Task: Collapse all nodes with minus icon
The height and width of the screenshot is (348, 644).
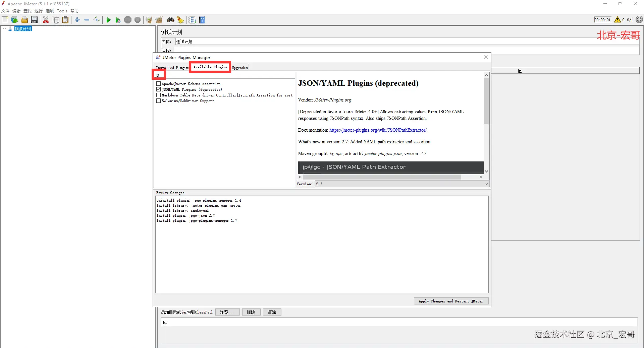Action: (87, 20)
